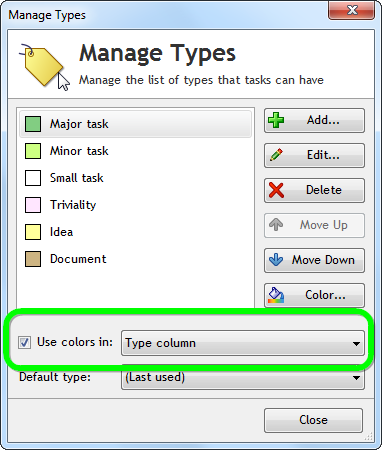382x450 pixels.
Task: Click the red X Delete icon
Action: (x=276, y=190)
